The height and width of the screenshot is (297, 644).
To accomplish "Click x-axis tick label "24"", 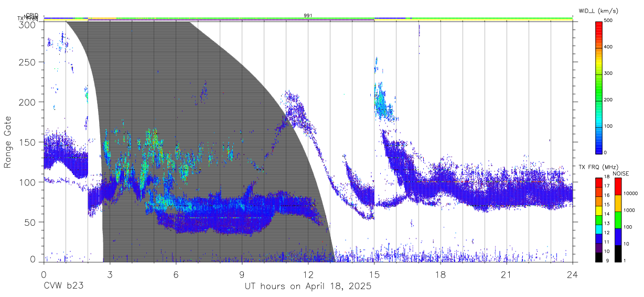I will [572, 274].
